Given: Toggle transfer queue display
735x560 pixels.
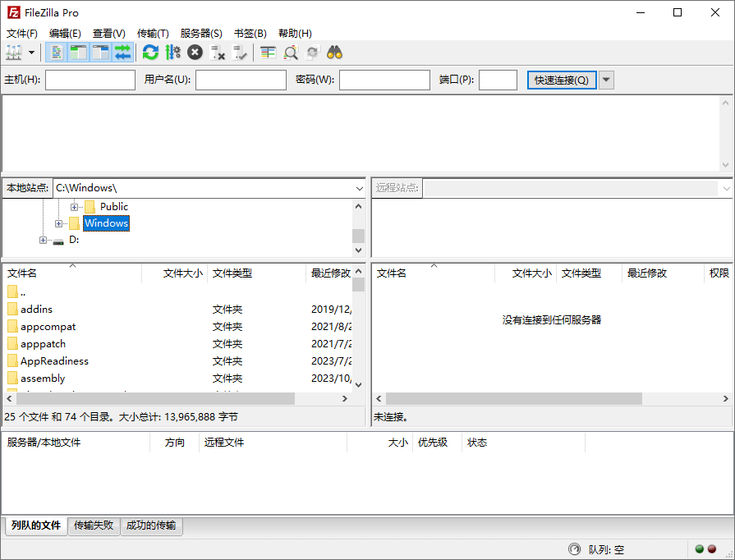Looking at the screenshot, I should click(x=122, y=53).
